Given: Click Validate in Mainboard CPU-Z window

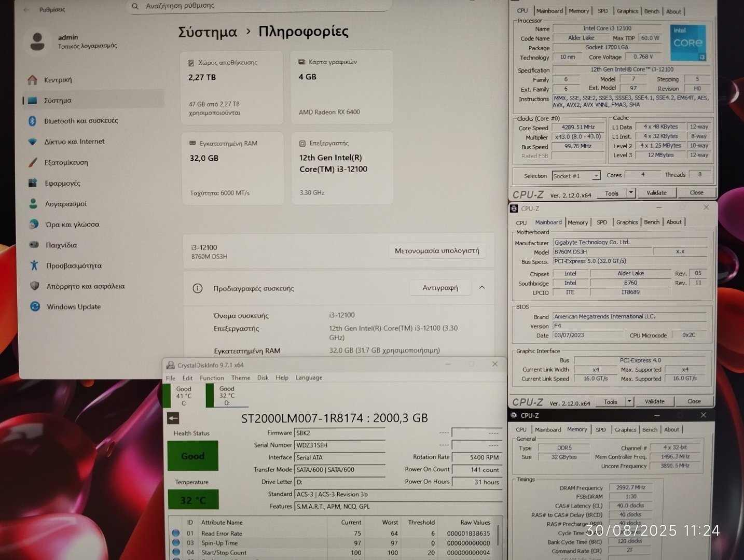Looking at the screenshot, I should tap(654, 401).
